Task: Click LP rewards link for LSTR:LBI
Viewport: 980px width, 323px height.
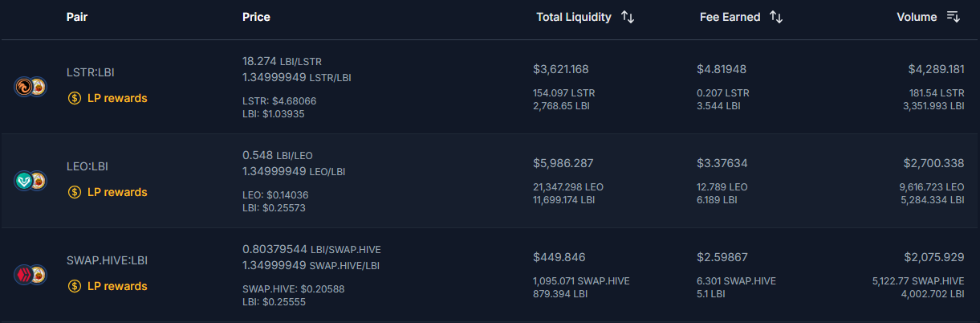Action: pos(117,98)
